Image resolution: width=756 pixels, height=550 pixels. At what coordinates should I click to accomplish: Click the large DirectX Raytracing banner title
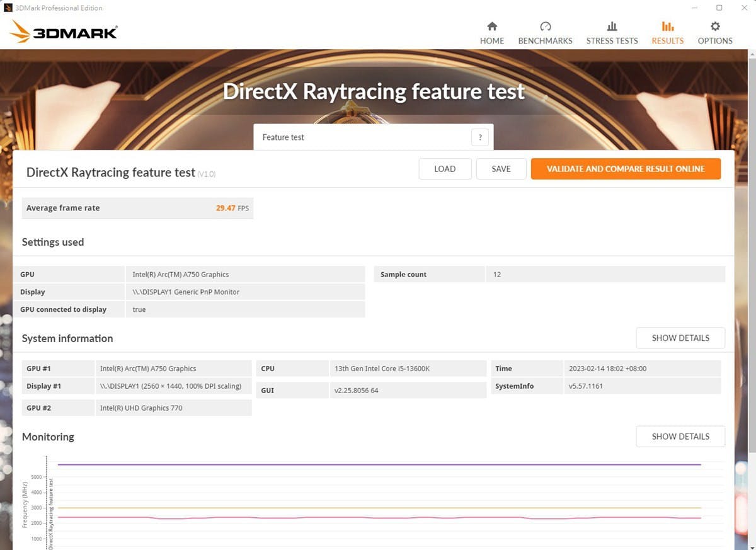(374, 92)
